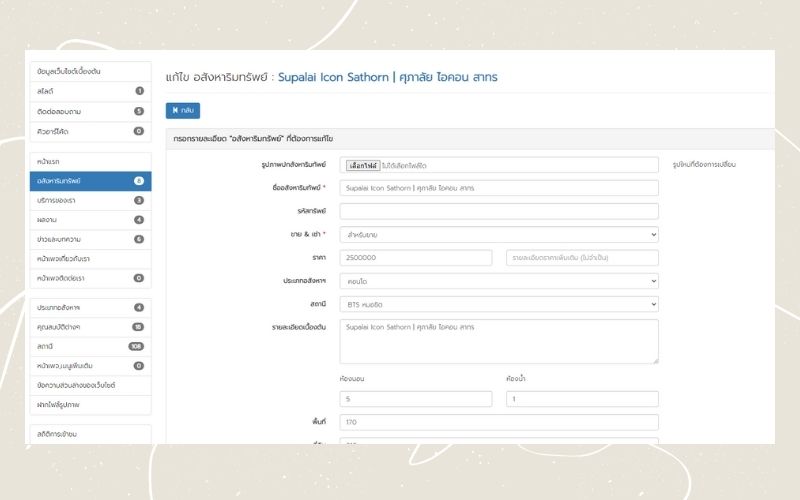This screenshot has width=800, height=500.
Task: Click the เลือกไฟล์ choose file button
Action: [x=363, y=165]
